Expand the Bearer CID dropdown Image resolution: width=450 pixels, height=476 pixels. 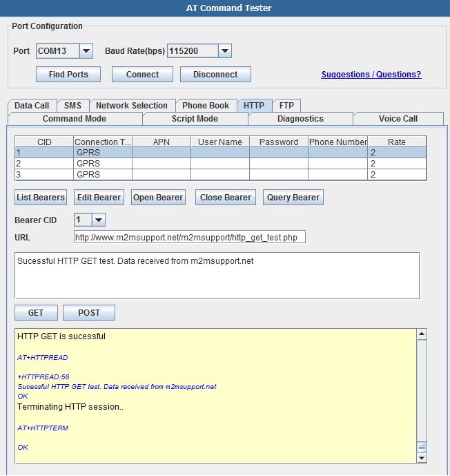pyautogui.click(x=98, y=220)
